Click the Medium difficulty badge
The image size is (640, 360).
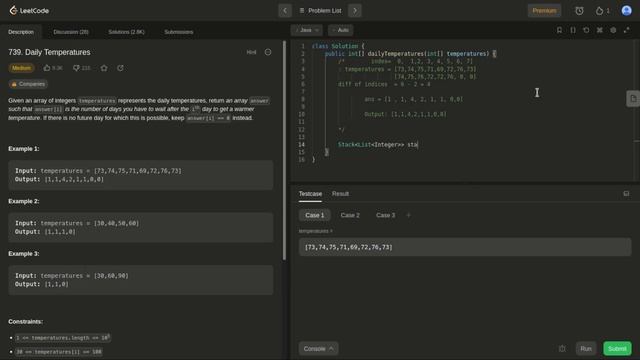21,68
